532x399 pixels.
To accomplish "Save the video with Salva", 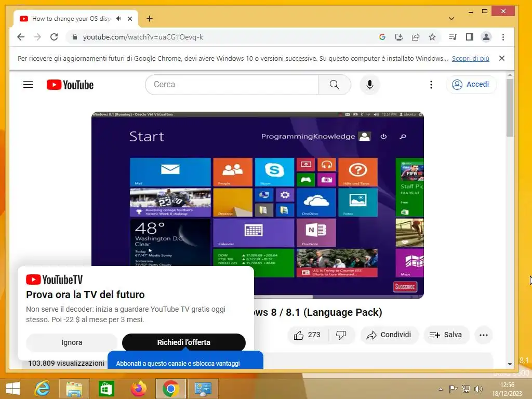I will pos(446,335).
